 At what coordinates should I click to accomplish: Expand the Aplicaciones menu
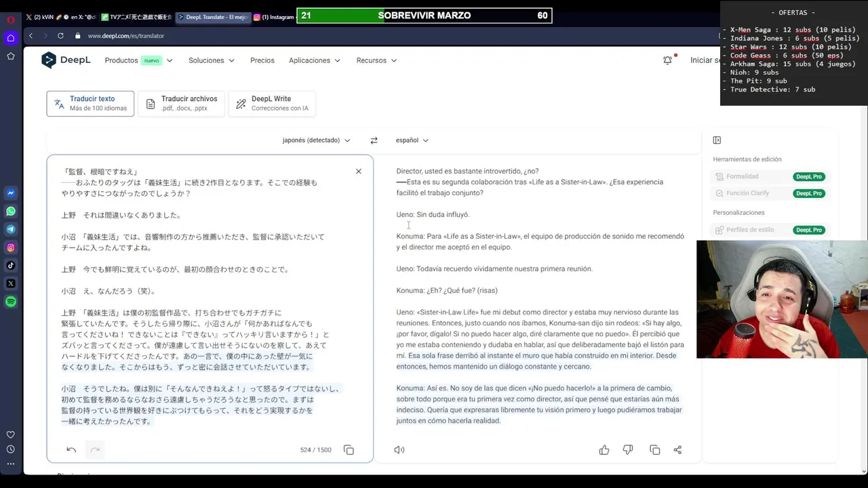click(x=315, y=60)
